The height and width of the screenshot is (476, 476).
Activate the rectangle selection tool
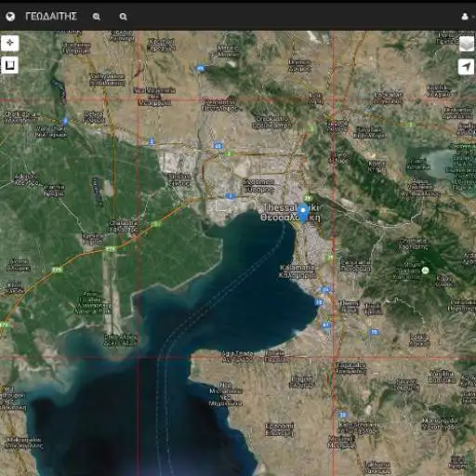pos(10,65)
